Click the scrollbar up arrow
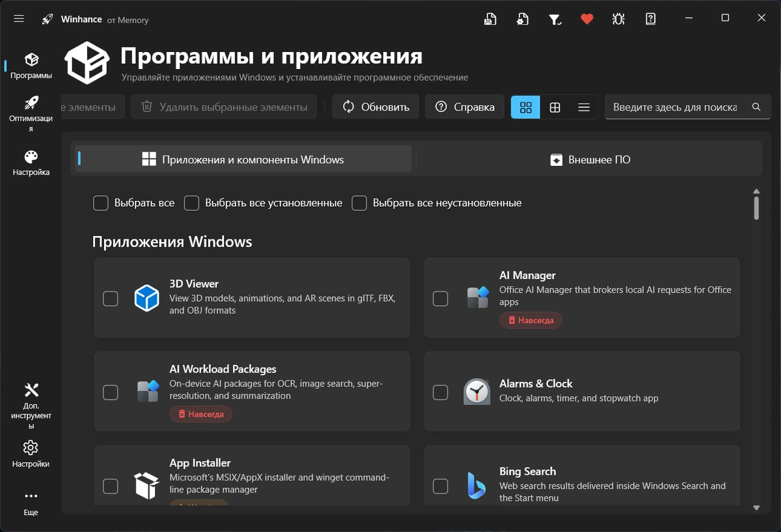The height and width of the screenshot is (532, 781). click(x=756, y=191)
